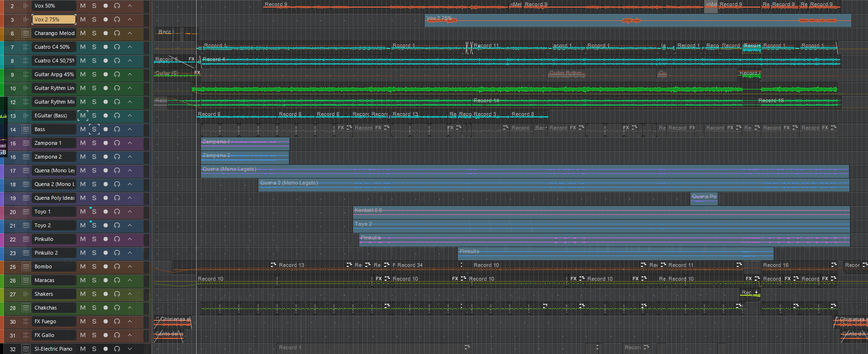The width and height of the screenshot is (868, 354).
Task: Click the Vox 2 75% track name field
Action: (x=54, y=19)
